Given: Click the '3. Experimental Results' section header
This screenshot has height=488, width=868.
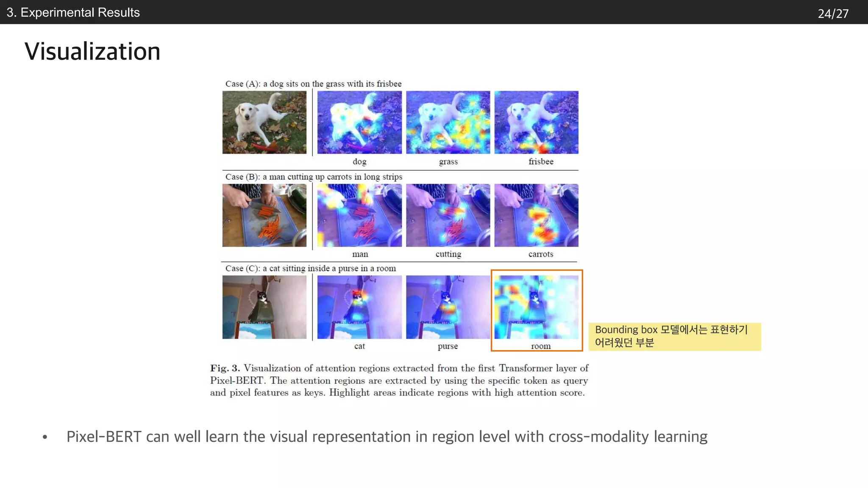Looking at the screenshot, I should pyautogui.click(x=73, y=12).
